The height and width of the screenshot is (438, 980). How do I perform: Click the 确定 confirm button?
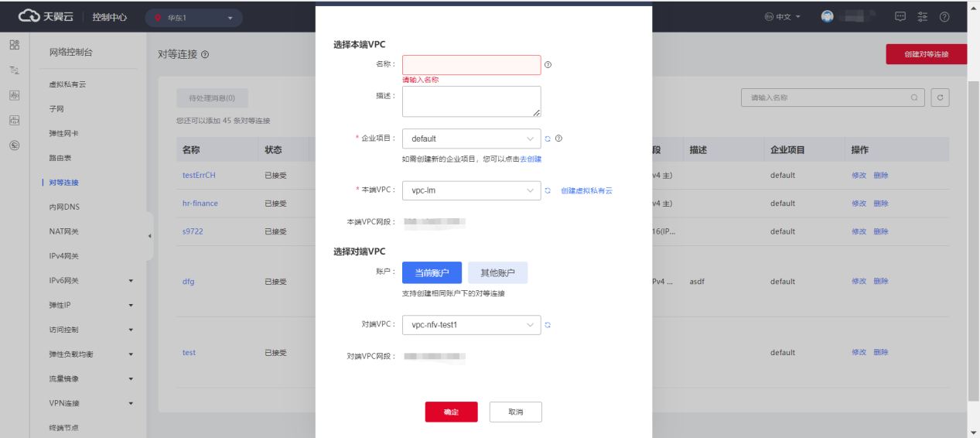[451, 412]
